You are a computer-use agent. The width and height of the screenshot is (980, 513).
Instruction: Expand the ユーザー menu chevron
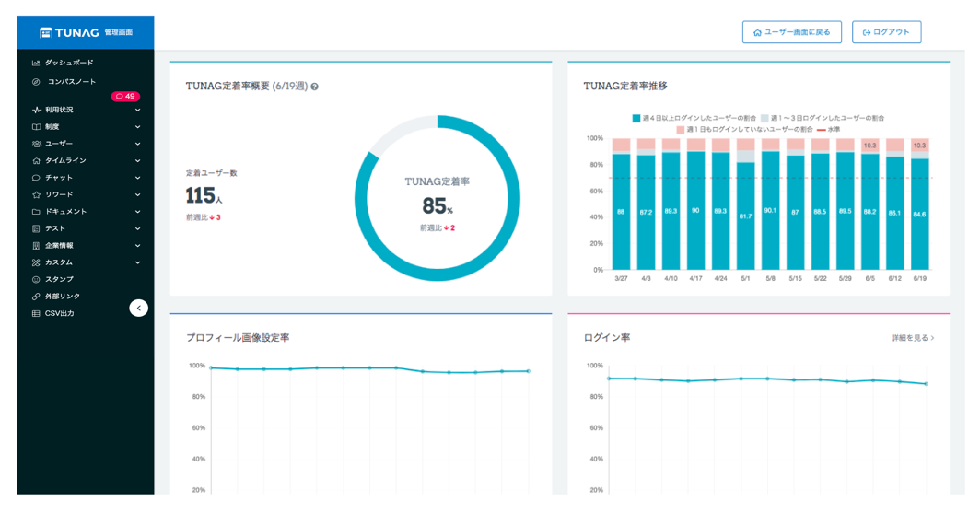[x=137, y=144]
